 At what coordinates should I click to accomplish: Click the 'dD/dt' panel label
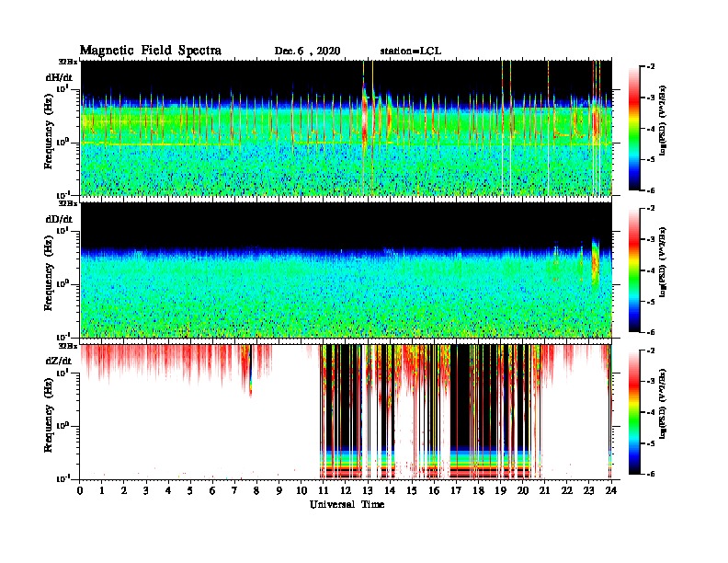(59, 219)
